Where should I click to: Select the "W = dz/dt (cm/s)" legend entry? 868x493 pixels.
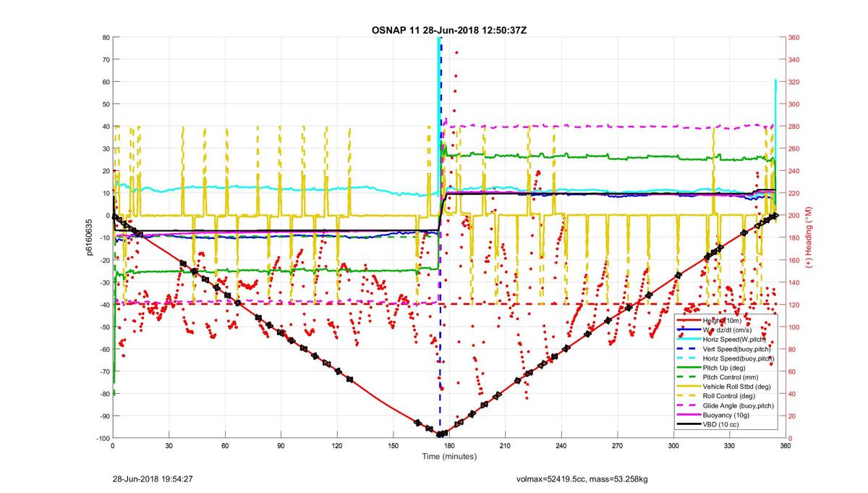click(728, 329)
